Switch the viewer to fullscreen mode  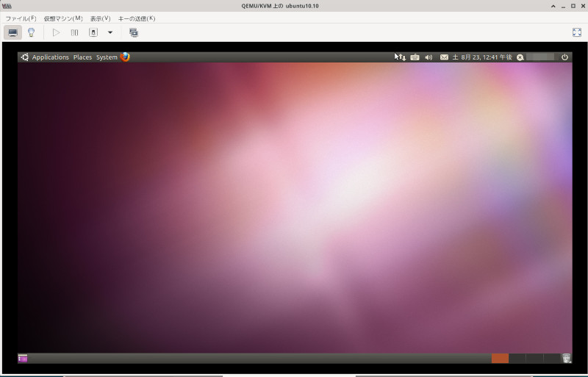point(577,32)
